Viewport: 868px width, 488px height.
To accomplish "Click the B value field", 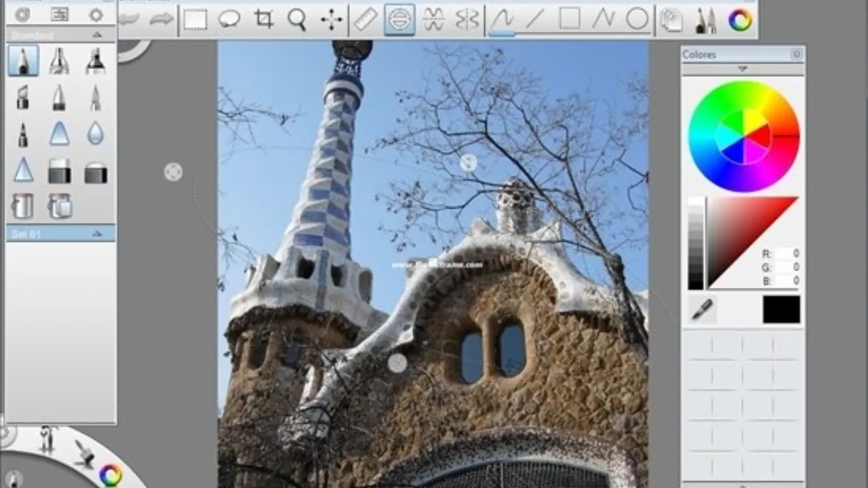I will 788,280.
